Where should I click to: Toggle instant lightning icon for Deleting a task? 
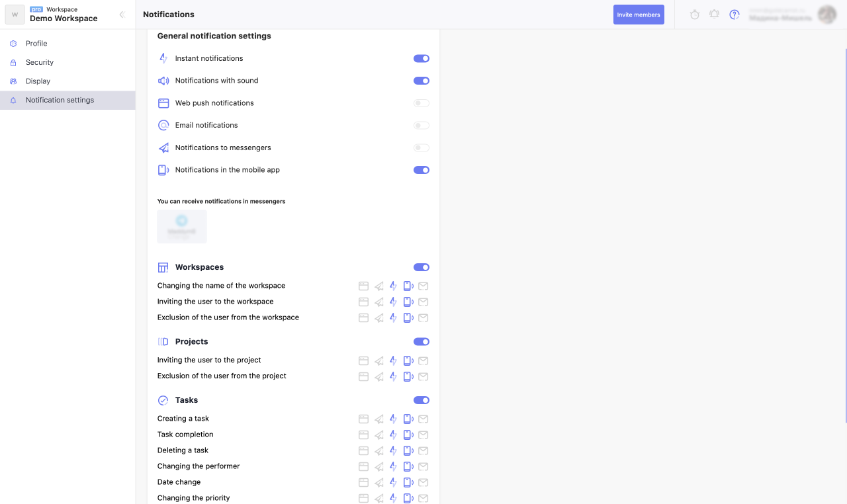point(393,450)
